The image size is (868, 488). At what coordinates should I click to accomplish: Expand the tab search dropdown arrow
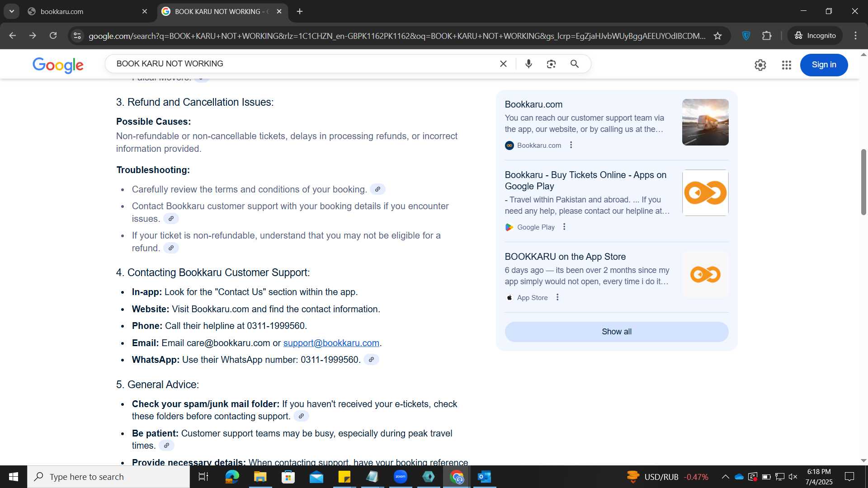(x=12, y=11)
